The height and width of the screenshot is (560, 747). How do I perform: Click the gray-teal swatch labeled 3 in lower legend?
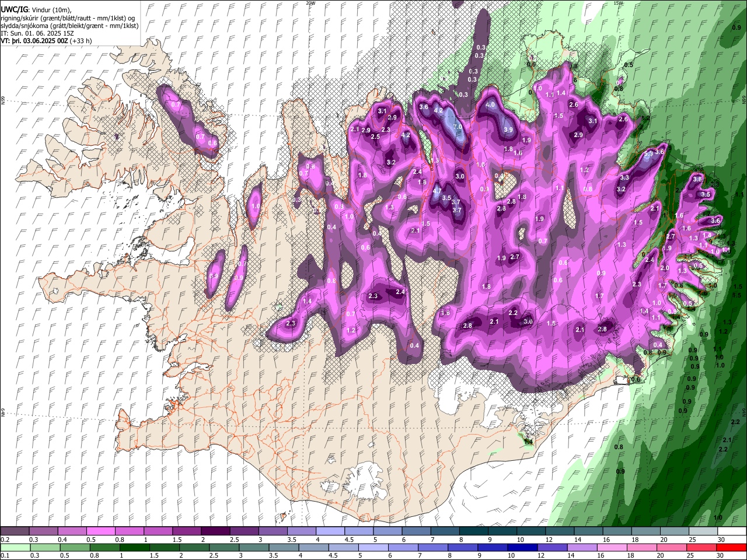coord(254,547)
